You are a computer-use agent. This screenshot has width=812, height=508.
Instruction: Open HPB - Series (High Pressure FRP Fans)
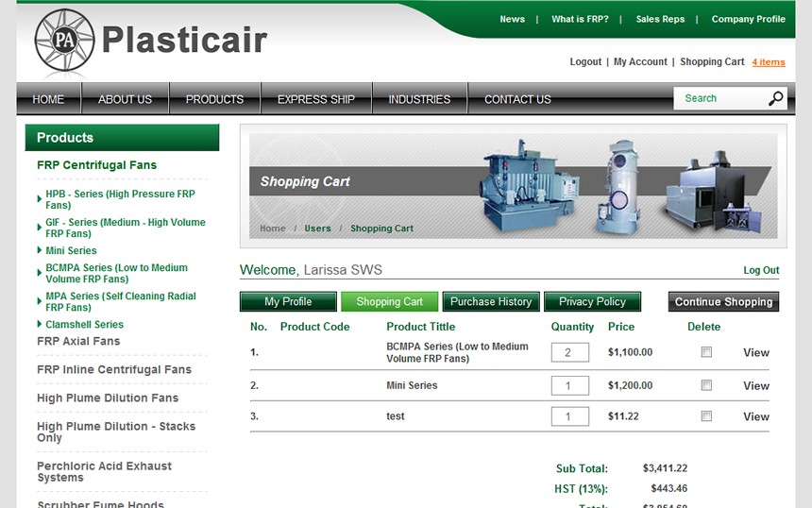click(x=120, y=199)
